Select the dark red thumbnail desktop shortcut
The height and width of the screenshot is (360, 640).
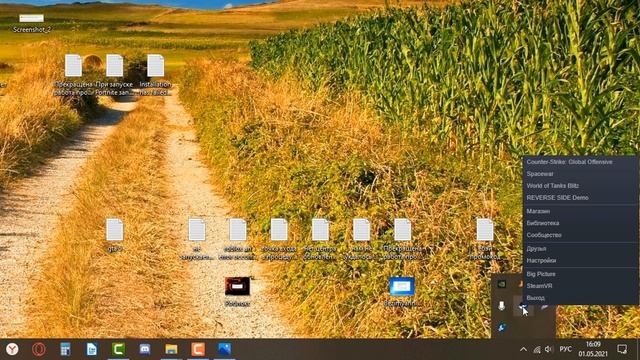coord(237,291)
